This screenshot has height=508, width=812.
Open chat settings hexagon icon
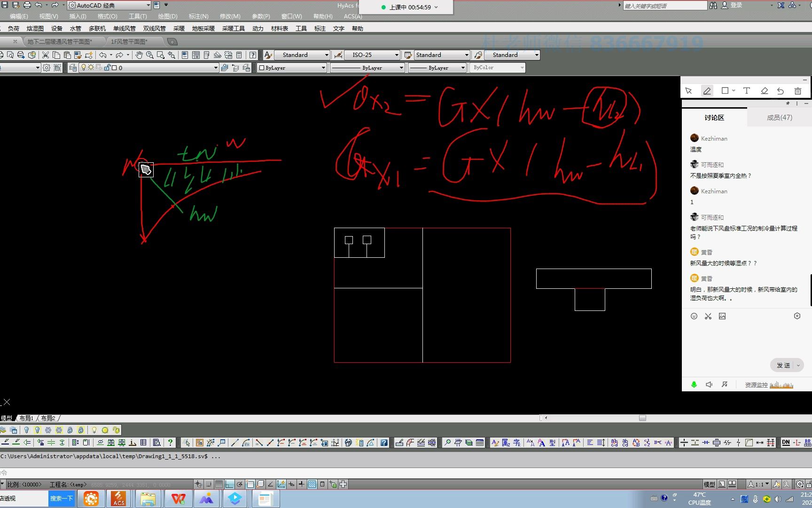[797, 316]
